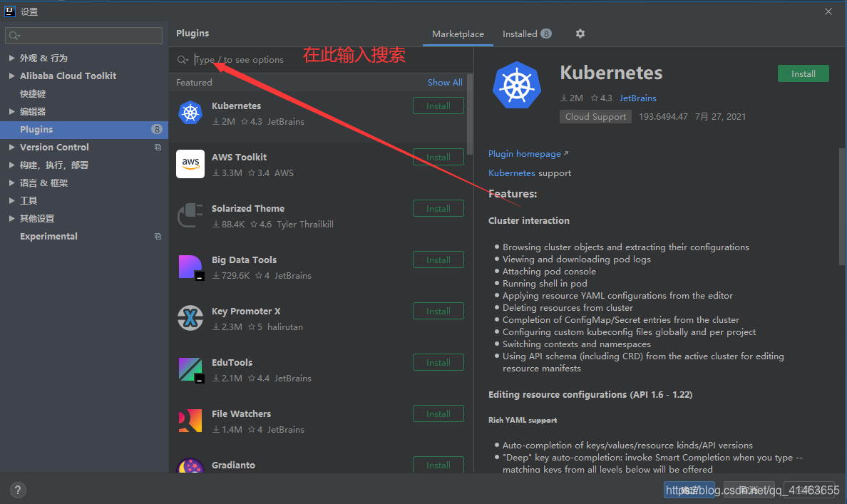This screenshot has width=847, height=504.
Task: Expand the 语言 & 框架 node
Action: (x=11, y=182)
